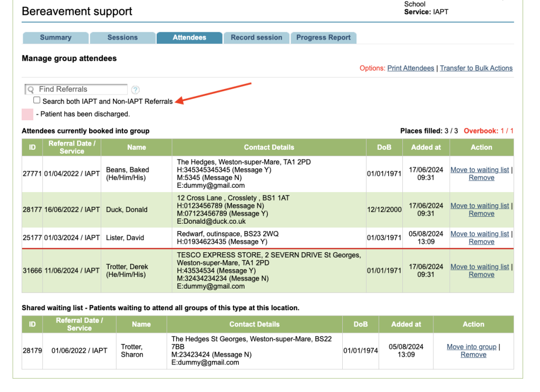Open the Summary tab
Viewport: 540px width, 392px height.
[x=55, y=37]
